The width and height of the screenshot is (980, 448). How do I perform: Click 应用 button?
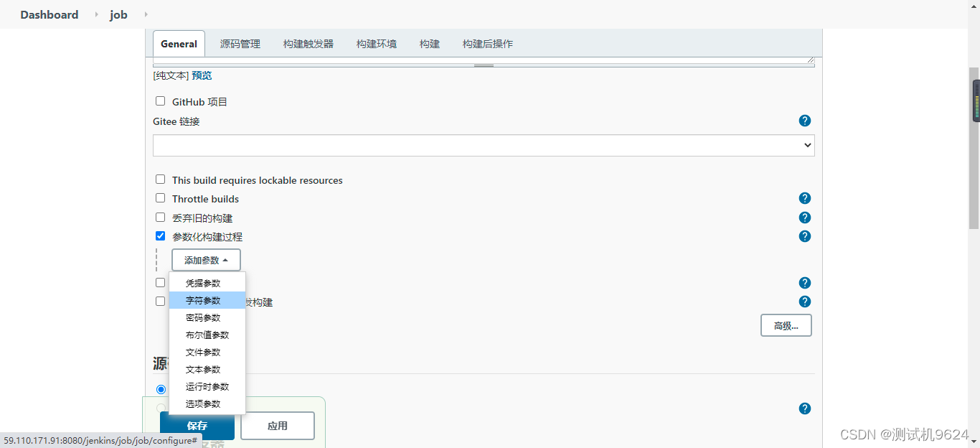click(x=278, y=426)
